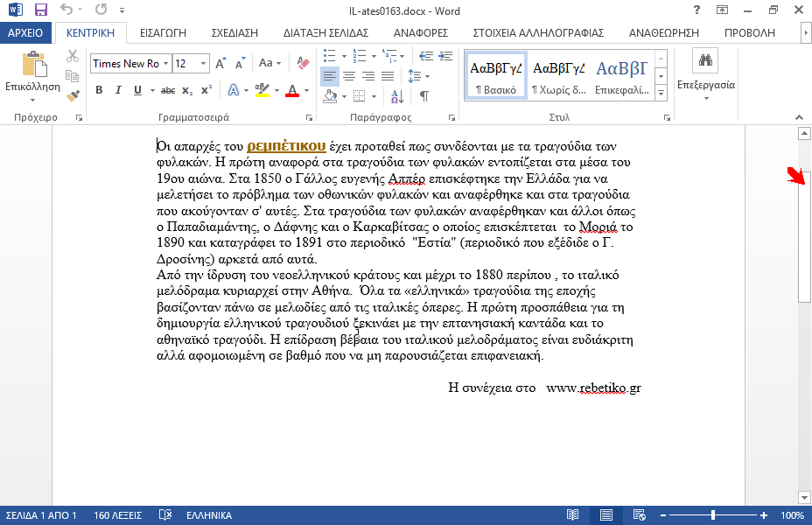The height and width of the screenshot is (525, 812).
Task: Undo the last action
Action: [66, 10]
